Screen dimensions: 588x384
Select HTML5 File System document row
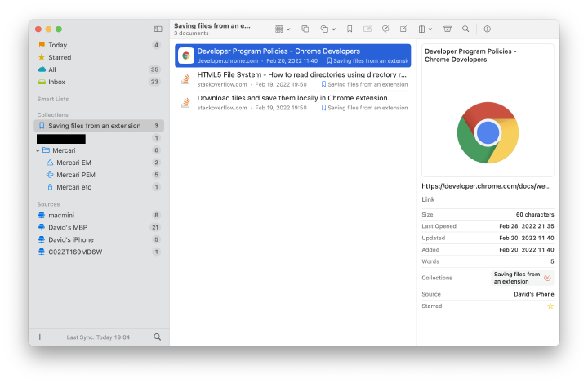[x=293, y=79]
